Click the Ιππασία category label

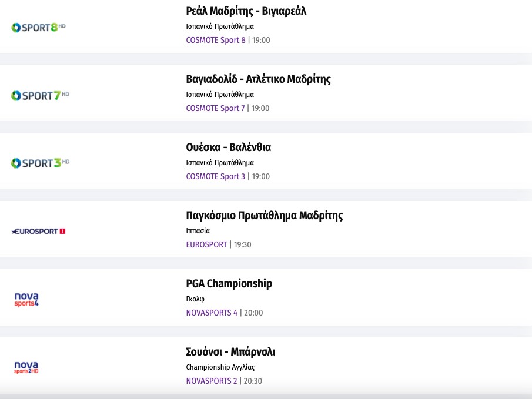[x=198, y=231]
